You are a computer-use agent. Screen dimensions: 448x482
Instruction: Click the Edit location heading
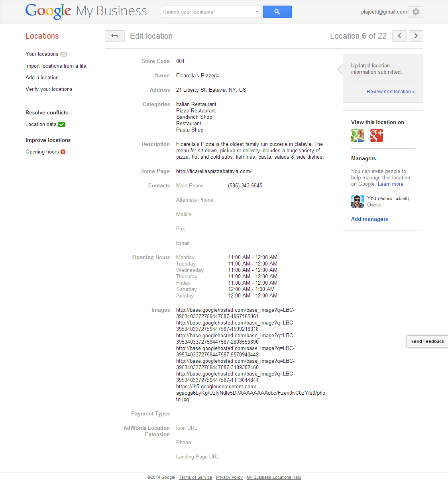[x=151, y=36]
